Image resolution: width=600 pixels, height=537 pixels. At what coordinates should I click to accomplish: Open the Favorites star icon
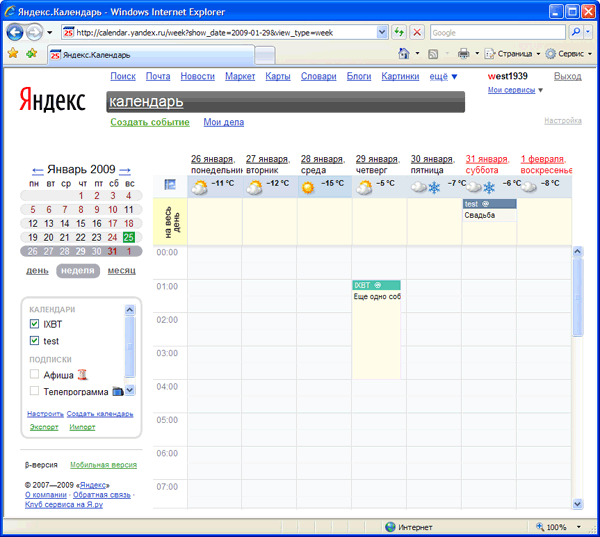[x=13, y=53]
